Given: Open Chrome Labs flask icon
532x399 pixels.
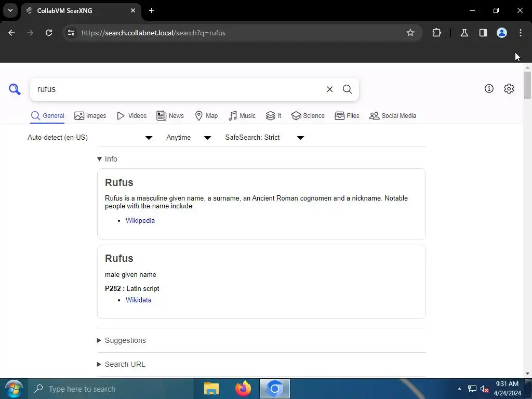Looking at the screenshot, I should pyautogui.click(x=464, y=33).
